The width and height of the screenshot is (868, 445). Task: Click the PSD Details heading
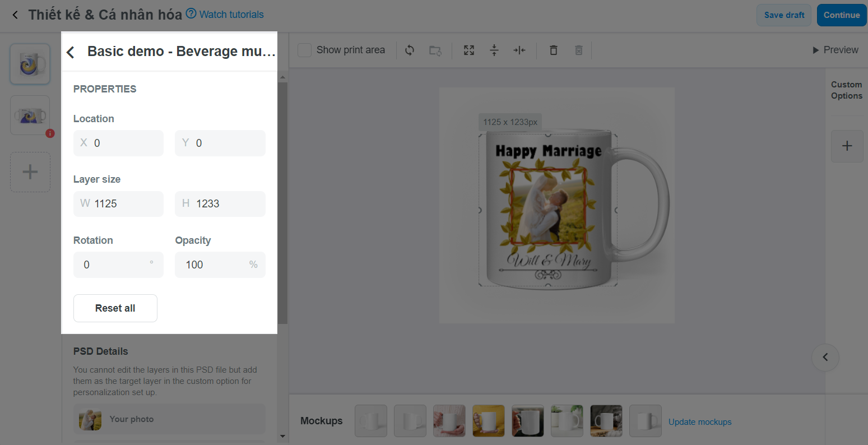tap(101, 351)
